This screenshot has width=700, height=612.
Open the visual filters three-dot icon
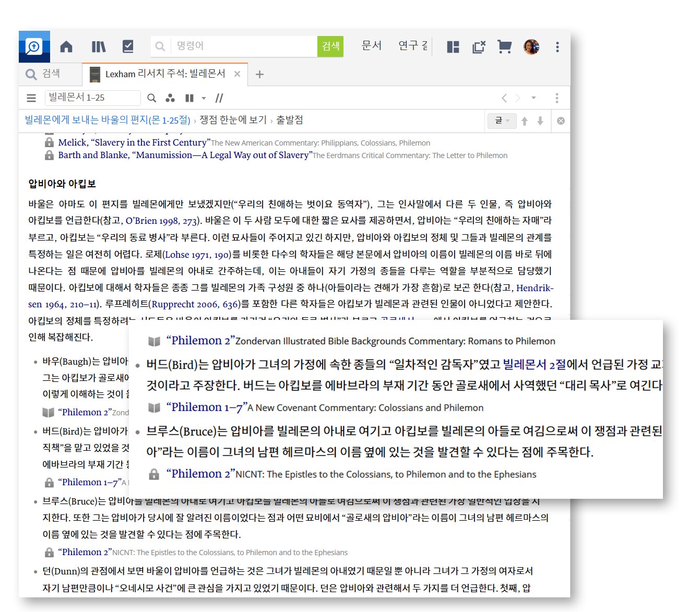click(x=170, y=98)
